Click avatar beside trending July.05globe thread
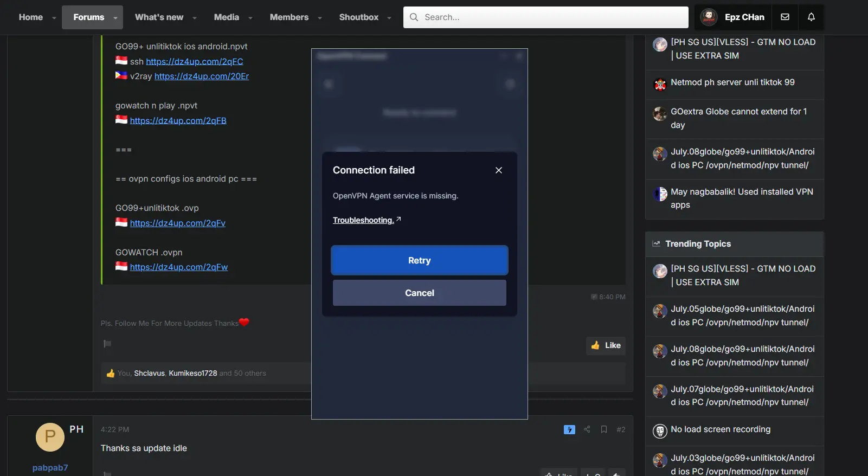Image resolution: width=868 pixels, height=476 pixels. coord(660,311)
